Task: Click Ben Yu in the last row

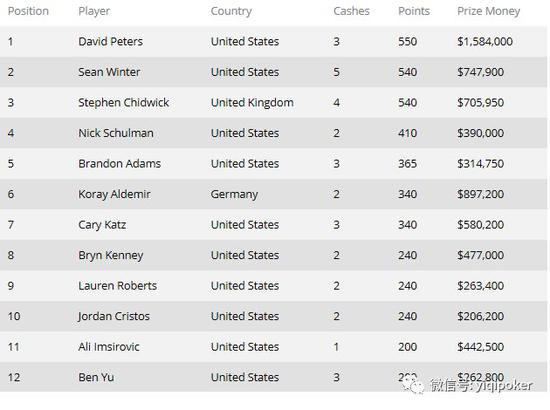Action: (96, 377)
